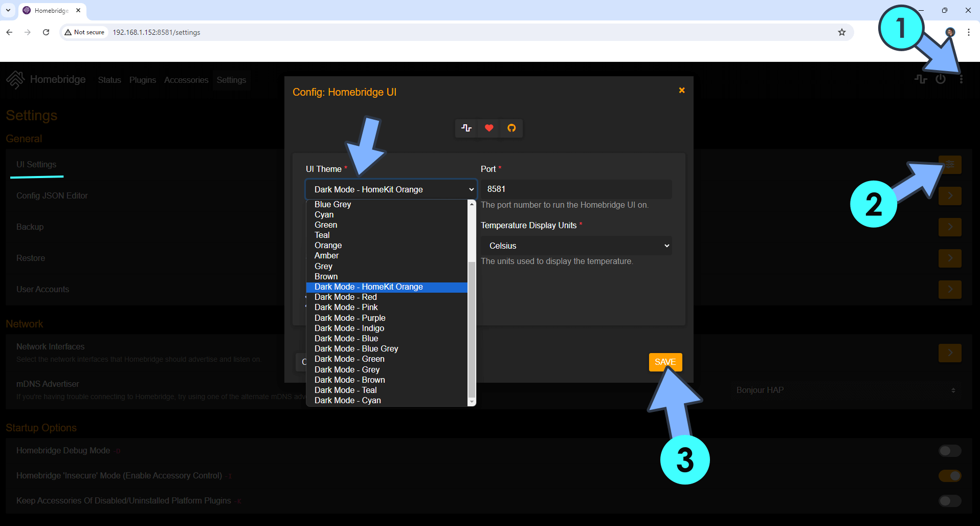
Task: Open Chrome three-dot menu
Action: pyautogui.click(x=969, y=32)
